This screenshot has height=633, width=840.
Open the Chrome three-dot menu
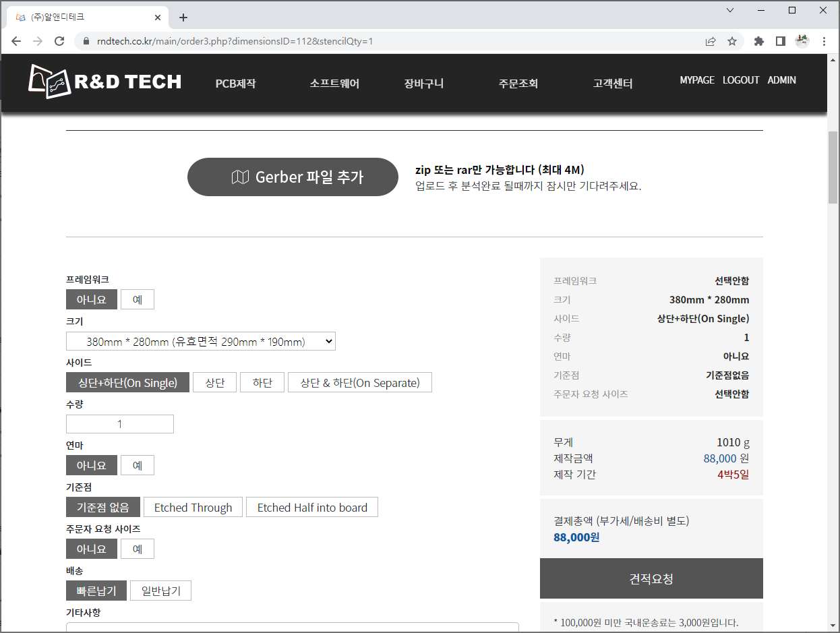point(824,41)
